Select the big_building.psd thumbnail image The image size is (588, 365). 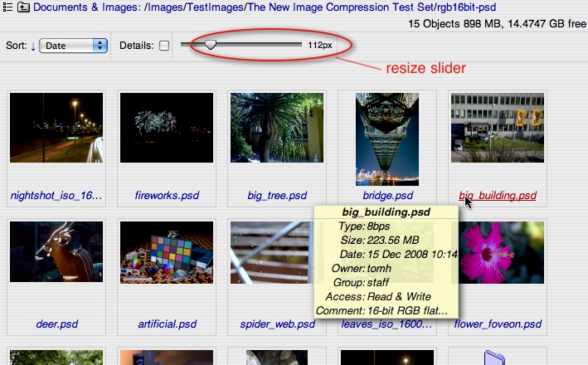tap(498, 128)
